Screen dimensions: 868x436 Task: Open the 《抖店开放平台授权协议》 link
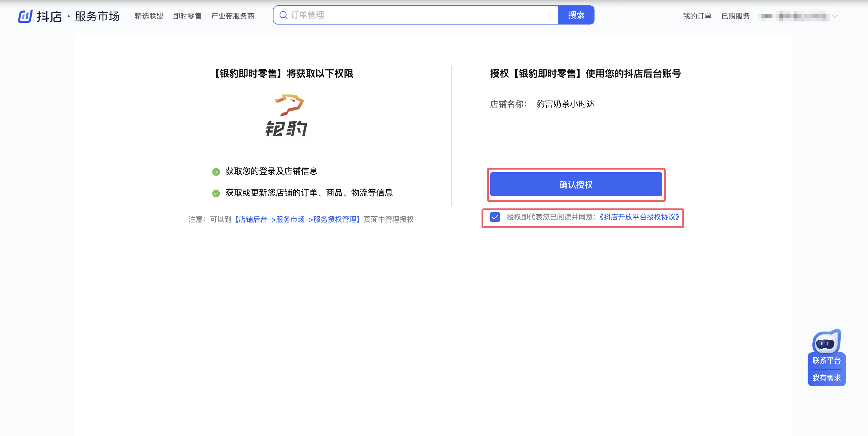click(639, 217)
